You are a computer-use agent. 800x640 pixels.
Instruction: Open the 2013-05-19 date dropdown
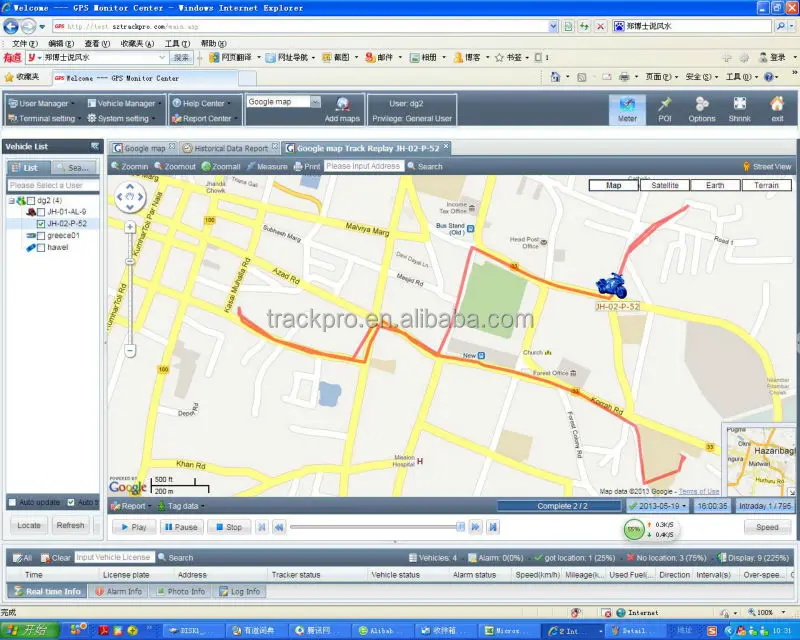point(657,506)
